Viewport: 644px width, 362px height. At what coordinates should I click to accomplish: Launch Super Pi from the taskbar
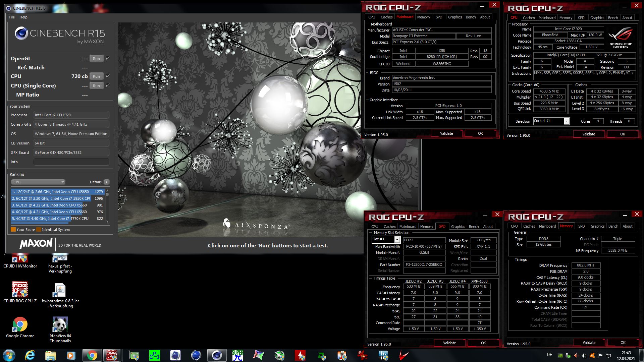click(x=237, y=355)
